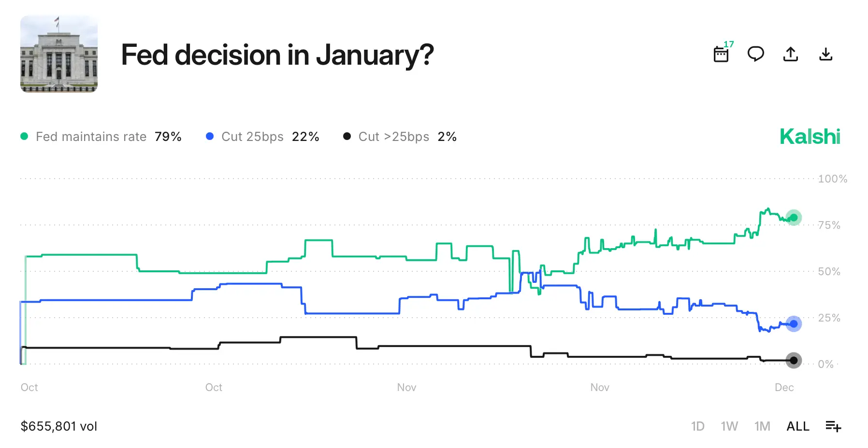Click the green dot marker ending the chart
Screen dimensions: 868x448
click(x=793, y=218)
